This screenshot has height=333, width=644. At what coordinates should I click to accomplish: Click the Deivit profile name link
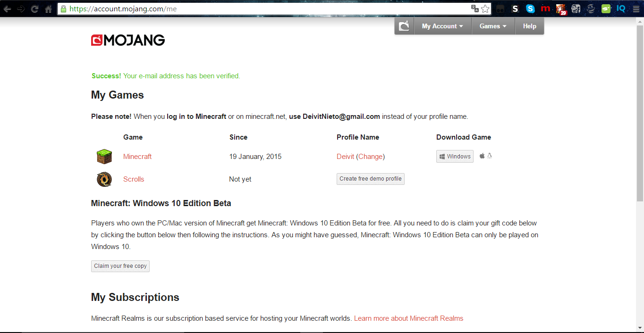[x=345, y=157]
